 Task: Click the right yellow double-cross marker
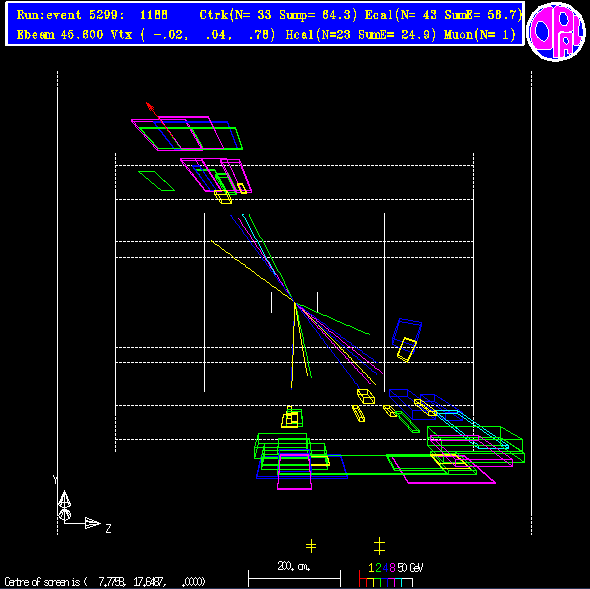(x=379, y=546)
